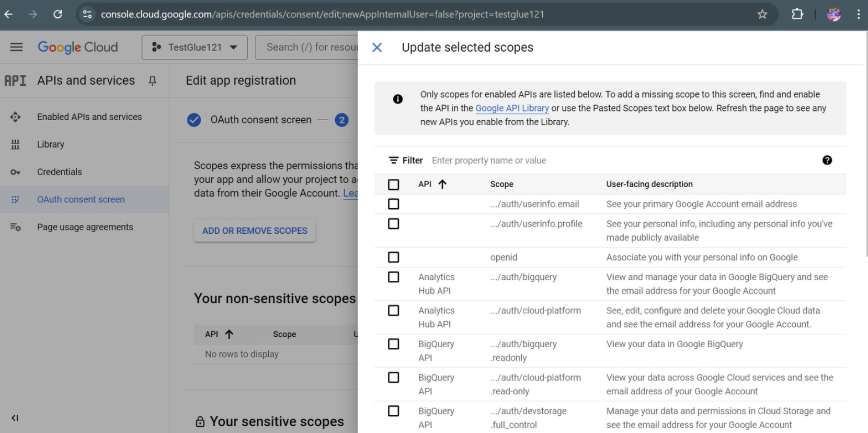Image resolution: width=868 pixels, height=433 pixels.
Task: Collapse the left sidebar navigation
Action: pyautogui.click(x=15, y=418)
